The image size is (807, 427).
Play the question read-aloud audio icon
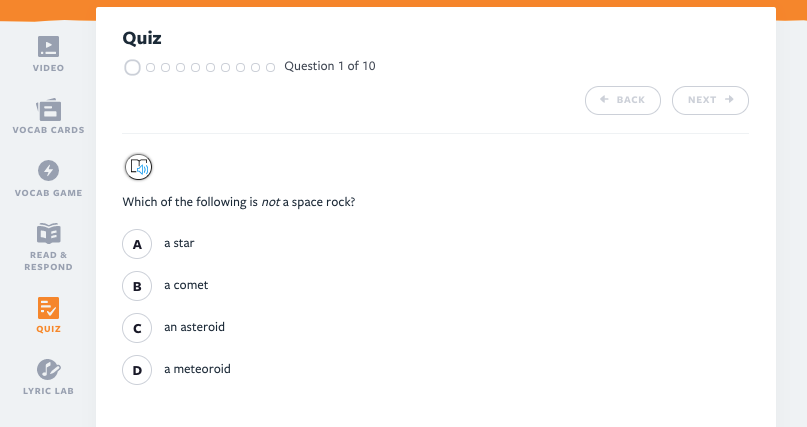(x=138, y=167)
